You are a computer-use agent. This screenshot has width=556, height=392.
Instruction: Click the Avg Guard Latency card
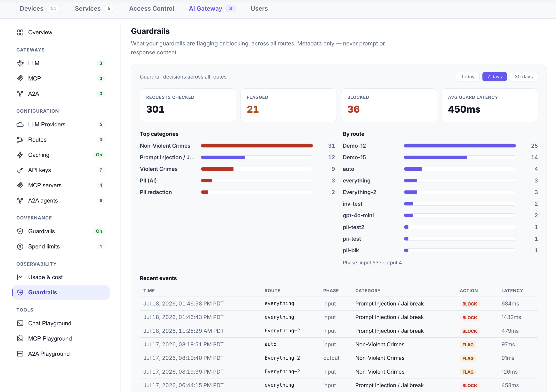[x=489, y=105]
